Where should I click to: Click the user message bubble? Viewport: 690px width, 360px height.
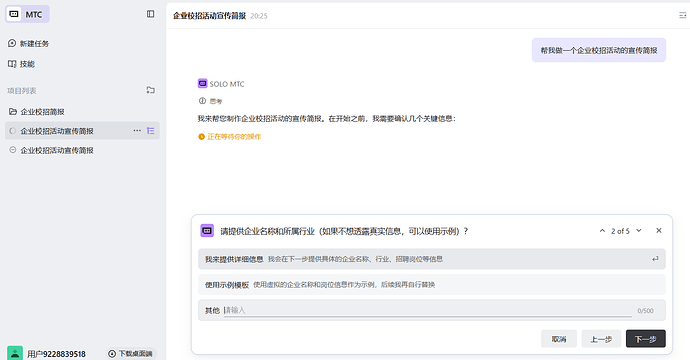pyautogui.click(x=598, y=50)
